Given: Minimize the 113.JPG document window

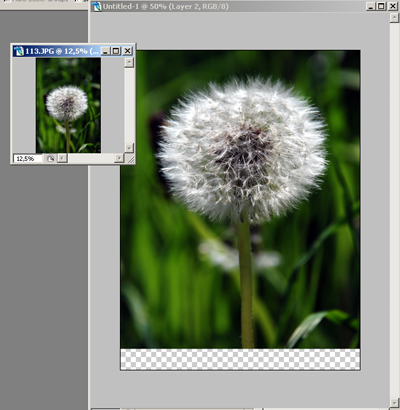Looking at the screenshot, I should pos(105,51).
